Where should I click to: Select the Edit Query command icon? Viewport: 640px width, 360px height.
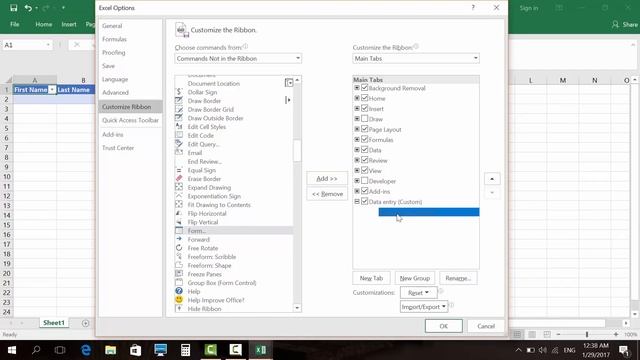pos(179,144)
